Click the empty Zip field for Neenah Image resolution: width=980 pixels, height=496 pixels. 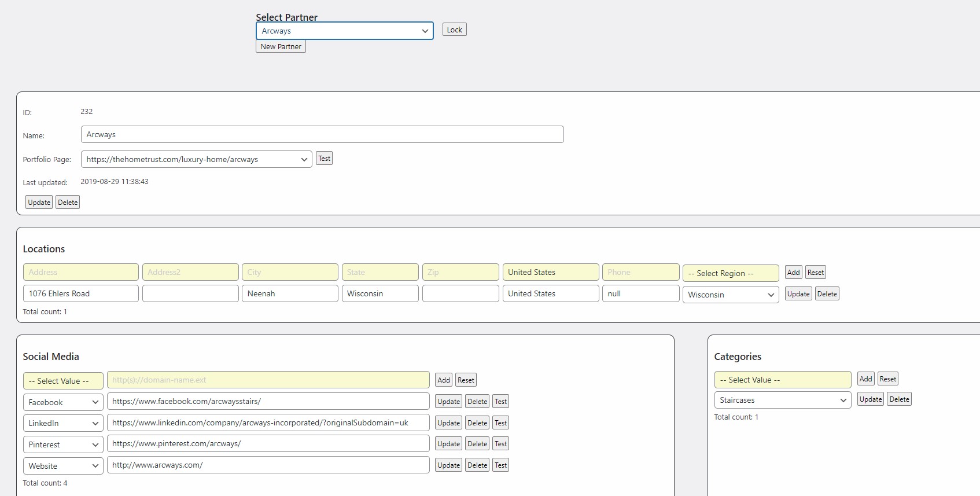(460, 293)
